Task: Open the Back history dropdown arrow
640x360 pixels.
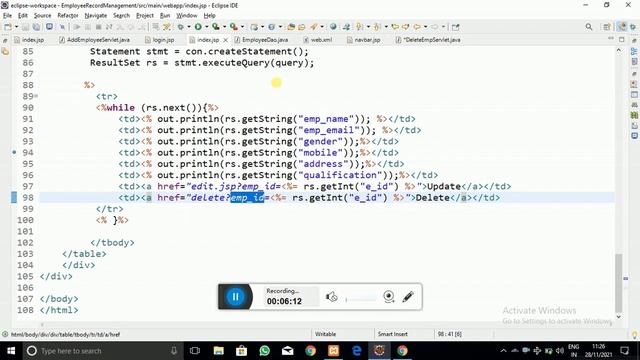Action: tap(425, 27)
